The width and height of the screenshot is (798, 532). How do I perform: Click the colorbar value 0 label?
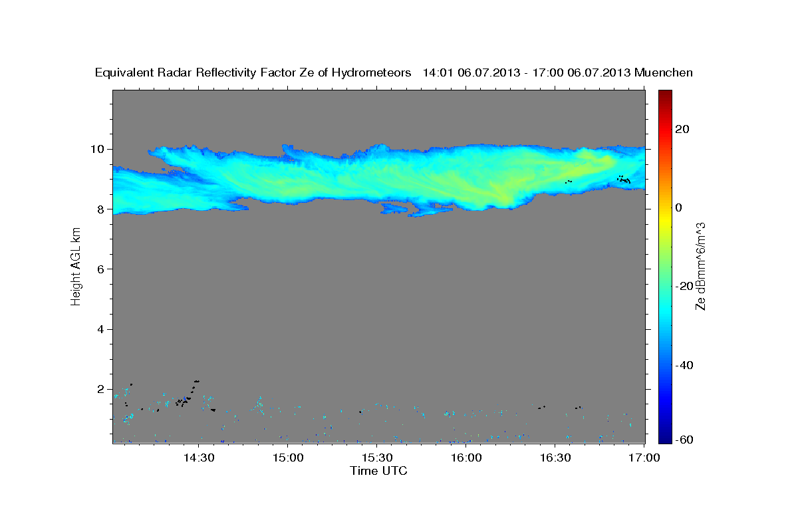[679, 207]
